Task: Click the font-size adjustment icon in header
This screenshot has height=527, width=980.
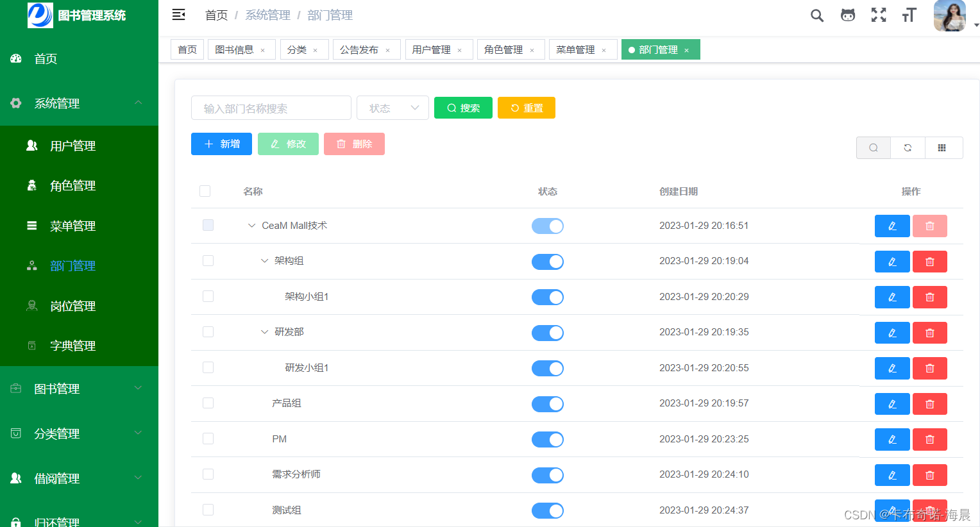Action: pos(909,15)
